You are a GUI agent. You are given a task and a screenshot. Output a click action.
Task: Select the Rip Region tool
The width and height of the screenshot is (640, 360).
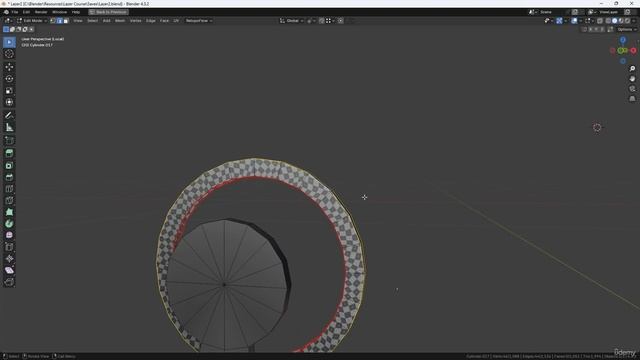click(x=9, y=282)
